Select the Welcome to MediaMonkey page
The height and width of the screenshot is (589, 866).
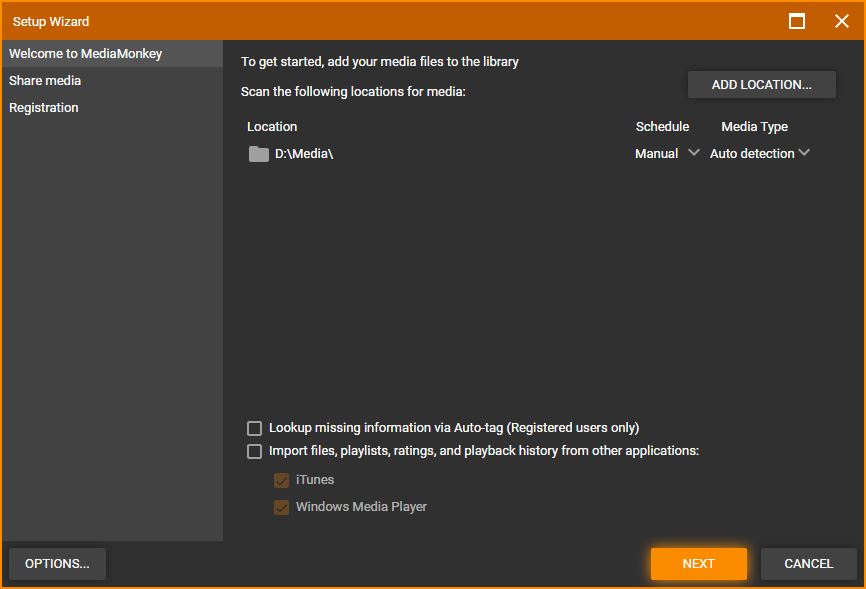[x=85, y=54]
